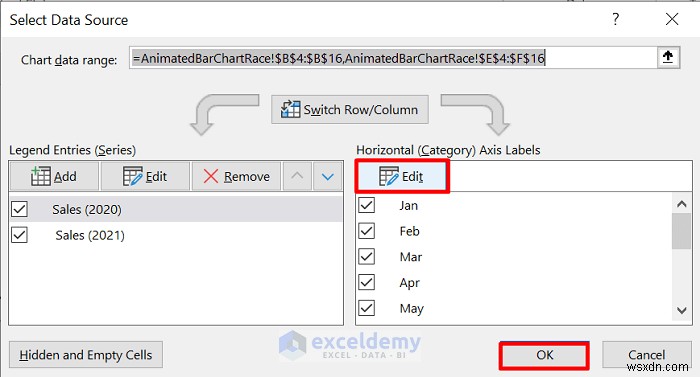Click the Apr label text
This screenshot has width=700, height=377.
(409, 283)
